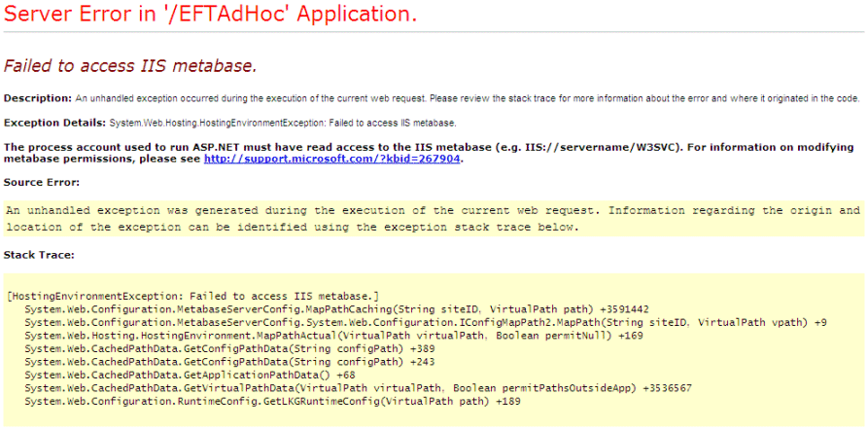Click the 'Description:' label
Screen dimensions: 868x430
point(38,98)
